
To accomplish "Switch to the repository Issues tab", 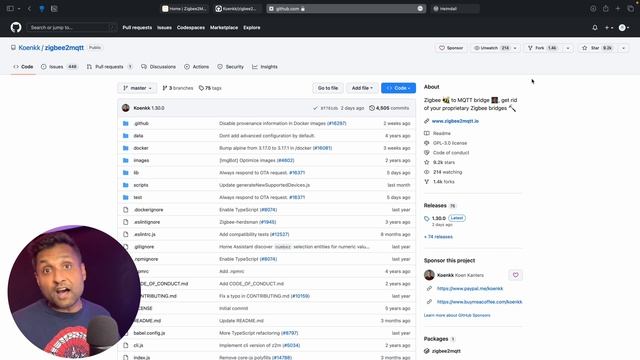I will point(59,67).
